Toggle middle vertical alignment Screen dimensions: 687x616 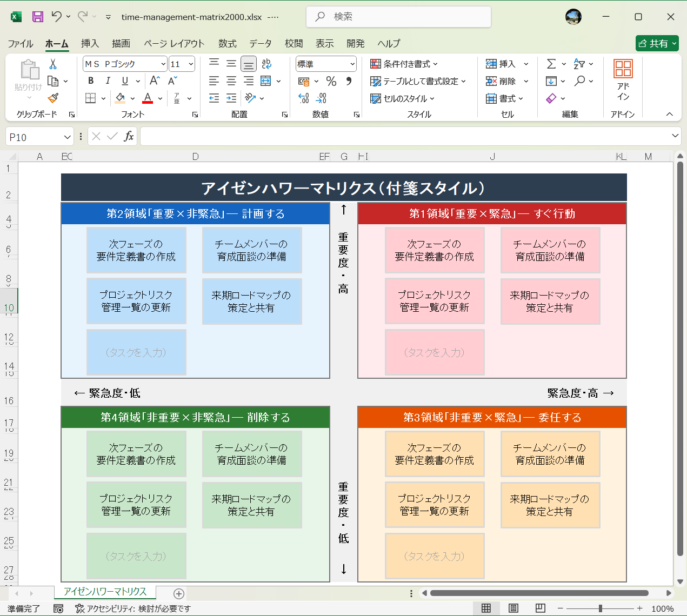pos(231,64)
